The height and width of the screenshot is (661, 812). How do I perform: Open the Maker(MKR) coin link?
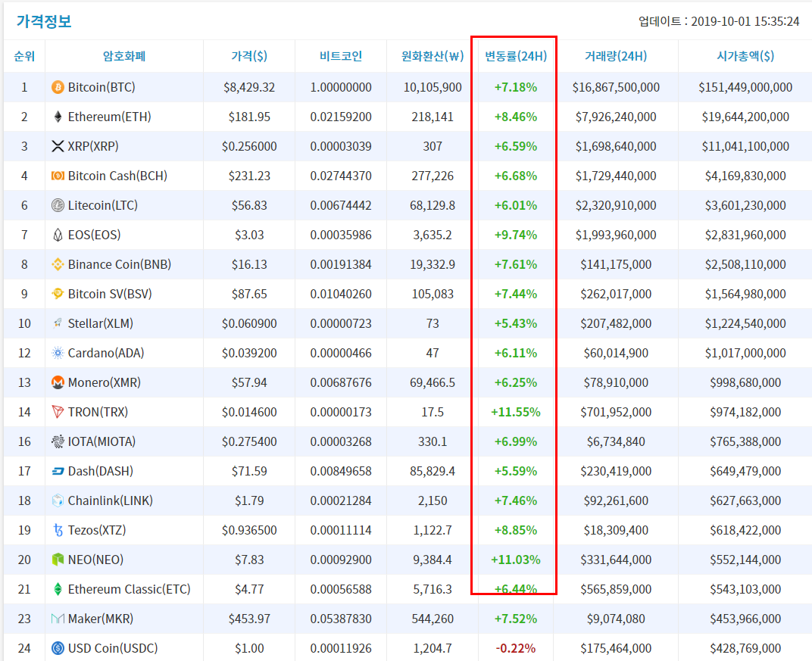tap(101, 618)
